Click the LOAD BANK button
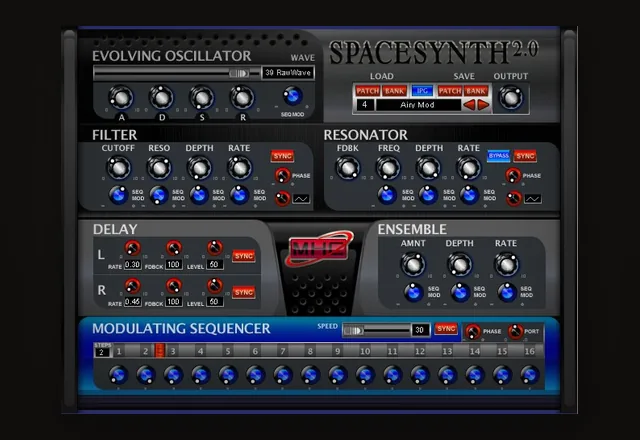Image resolution: width=640 pixels, height=440 pixels. tap(394, 91)
